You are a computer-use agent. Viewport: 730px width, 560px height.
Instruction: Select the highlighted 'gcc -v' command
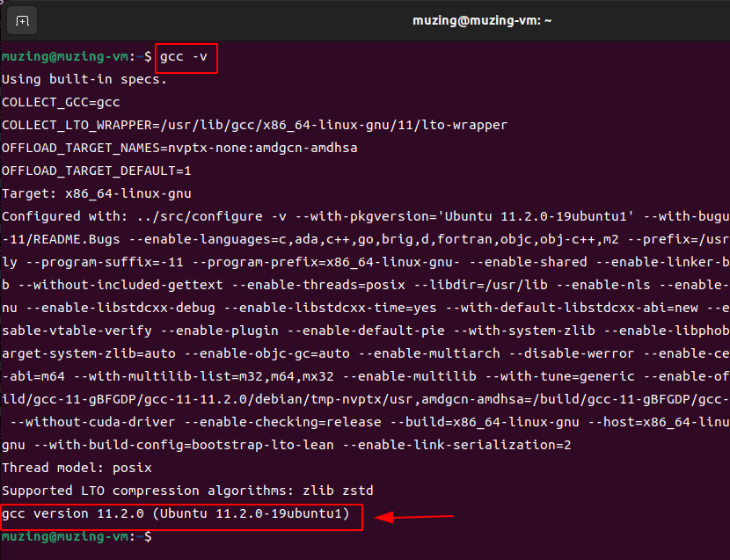pos(184,57)
